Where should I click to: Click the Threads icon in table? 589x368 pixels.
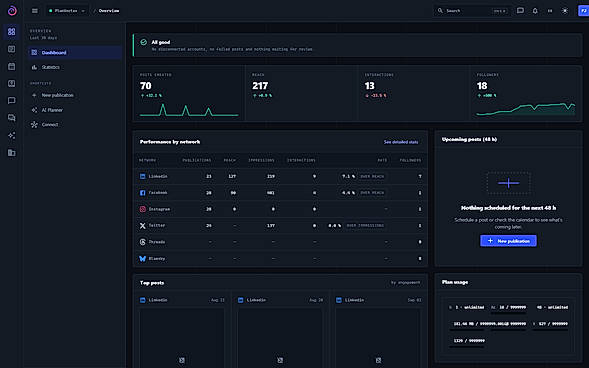point(143,242)
